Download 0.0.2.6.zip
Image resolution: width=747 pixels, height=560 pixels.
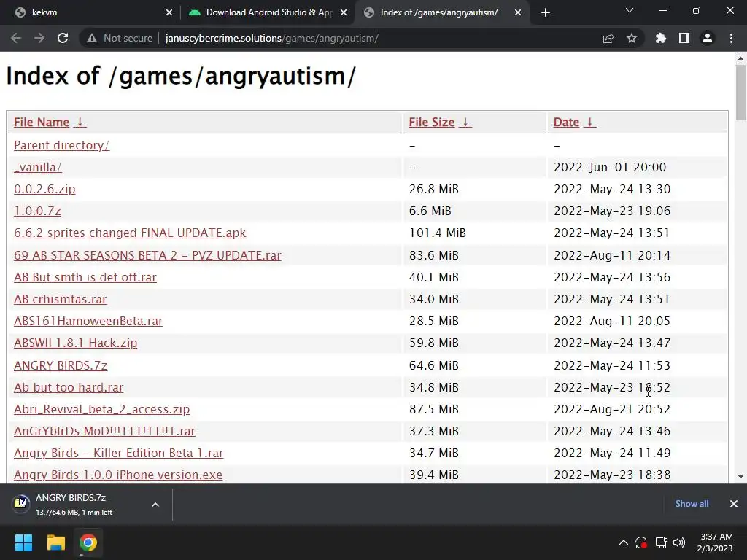click(x=44, y=189)
